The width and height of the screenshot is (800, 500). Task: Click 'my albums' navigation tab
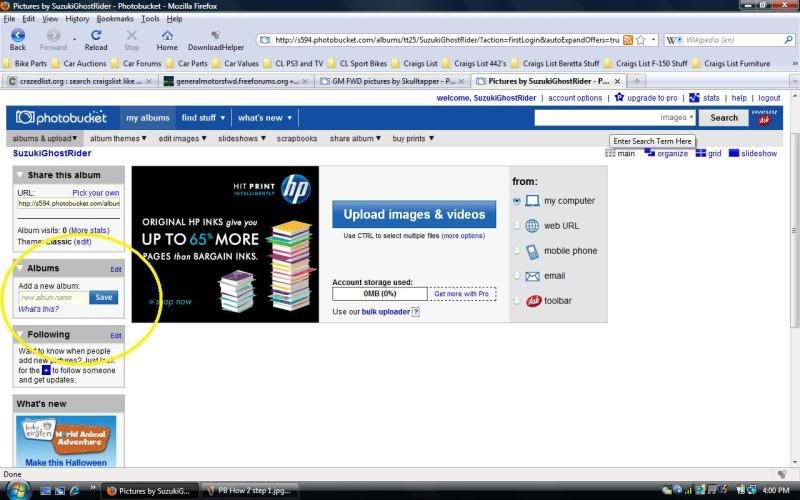[x=147, y=118]
